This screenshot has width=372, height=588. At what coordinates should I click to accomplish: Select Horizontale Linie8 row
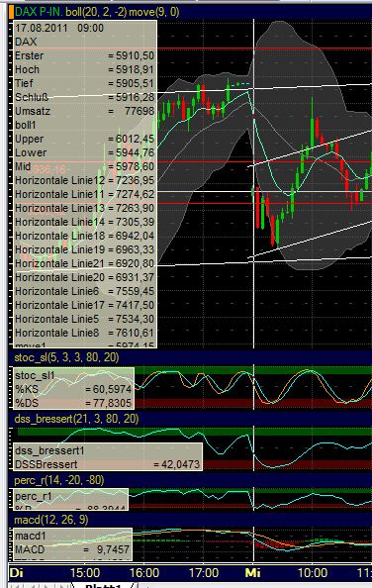coord(85,333)
